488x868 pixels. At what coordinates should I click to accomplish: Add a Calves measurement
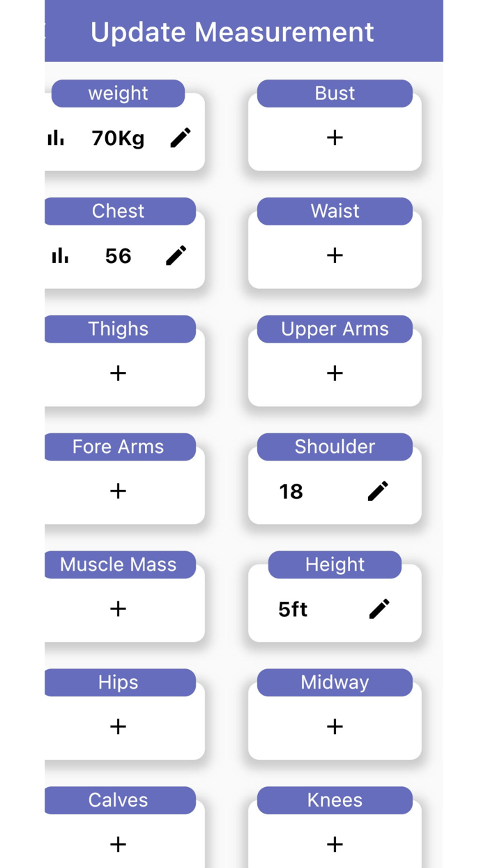(x=119, y=844)
